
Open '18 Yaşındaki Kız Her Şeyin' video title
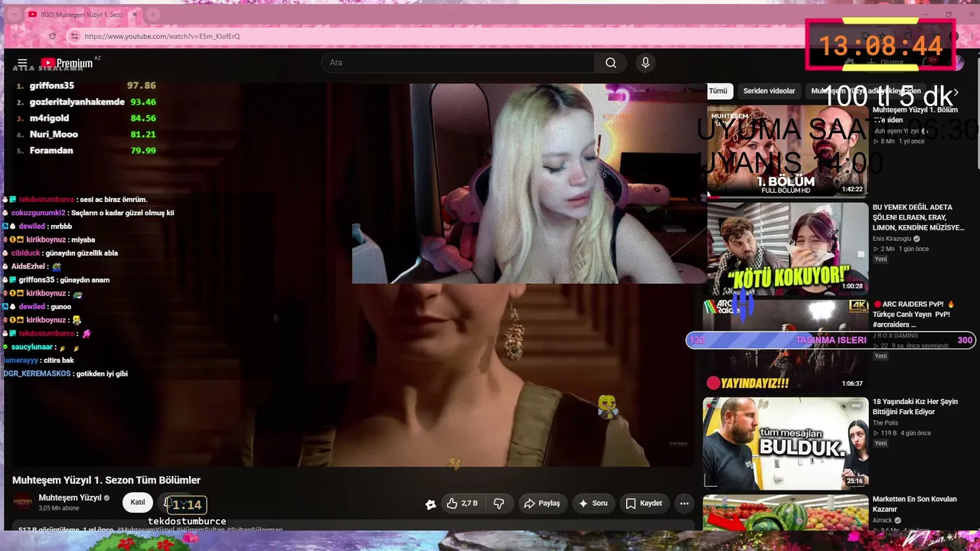(915, 406)
